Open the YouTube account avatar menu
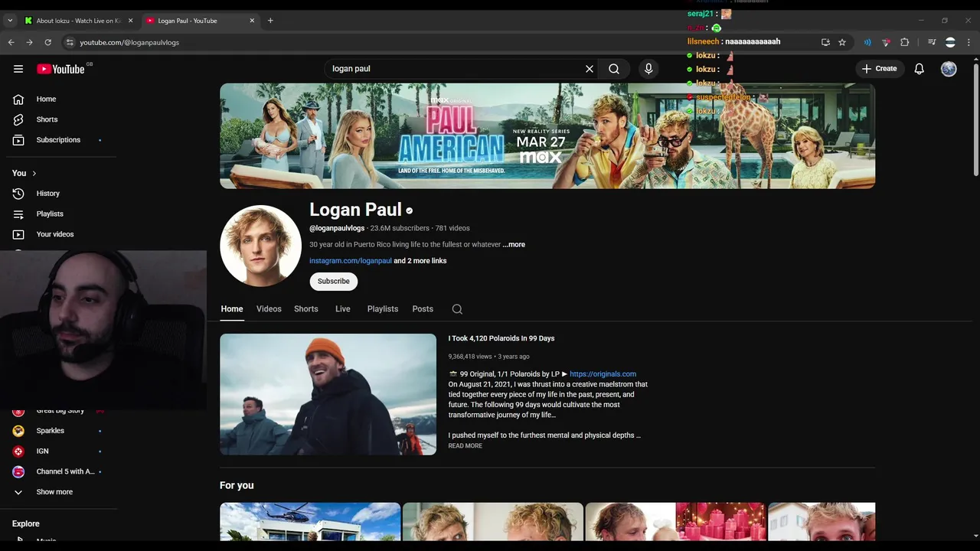 [x=949, y=69]
